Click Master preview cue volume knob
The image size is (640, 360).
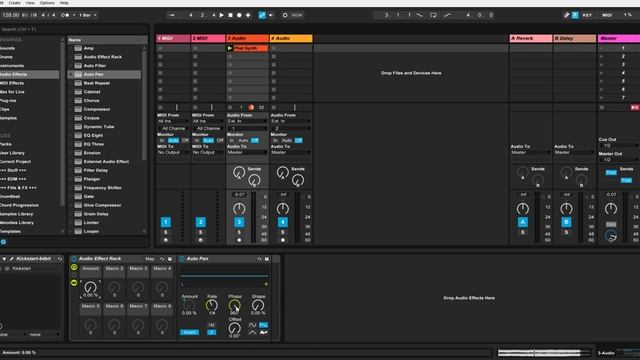coord(611,236)
